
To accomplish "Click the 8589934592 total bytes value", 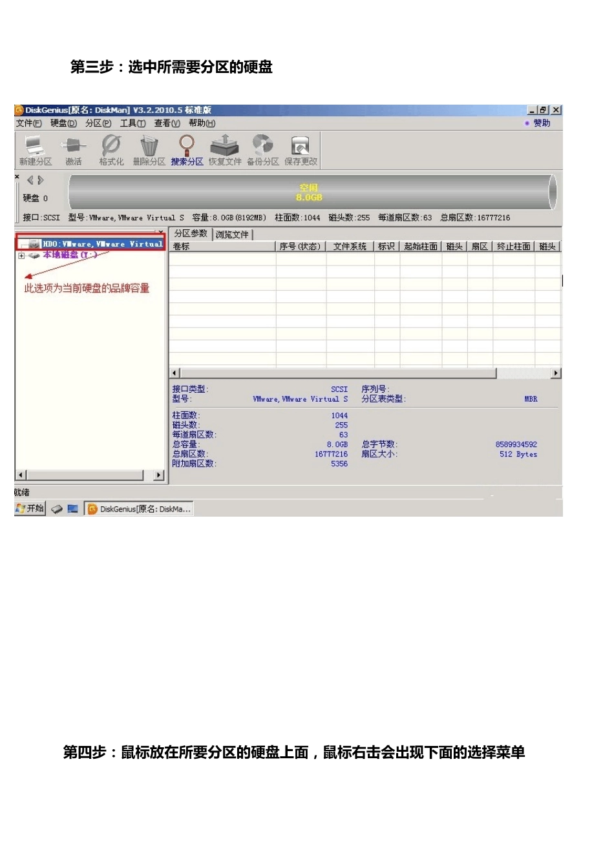I will click(x=516, y=444).
